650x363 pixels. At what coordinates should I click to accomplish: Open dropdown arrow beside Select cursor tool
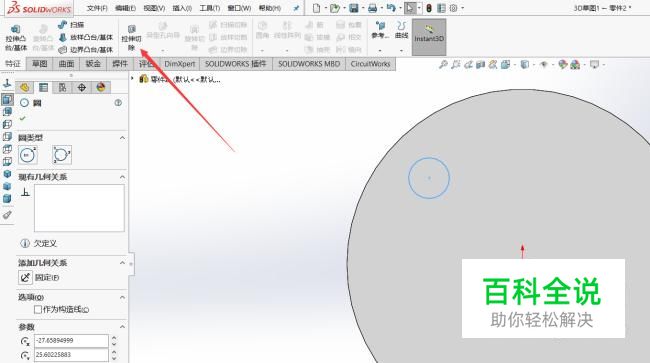point(419,8)
